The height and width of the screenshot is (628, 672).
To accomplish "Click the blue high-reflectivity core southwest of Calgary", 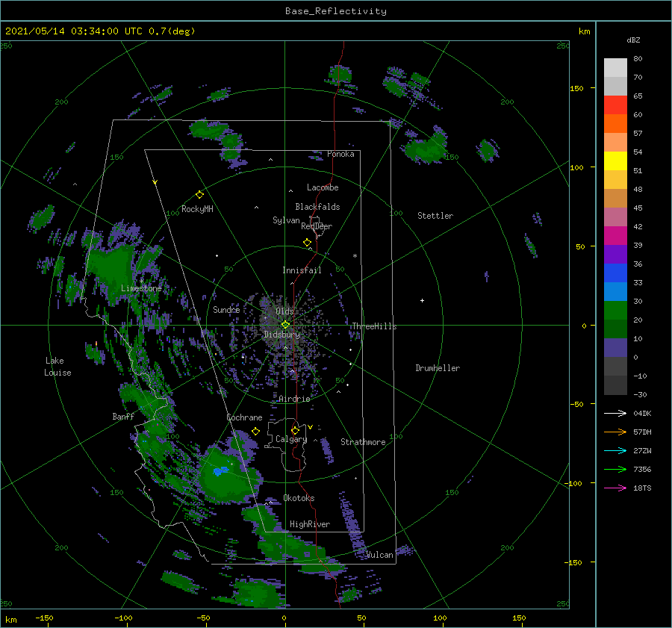I will pyautogui.click(x=220, y=470).
